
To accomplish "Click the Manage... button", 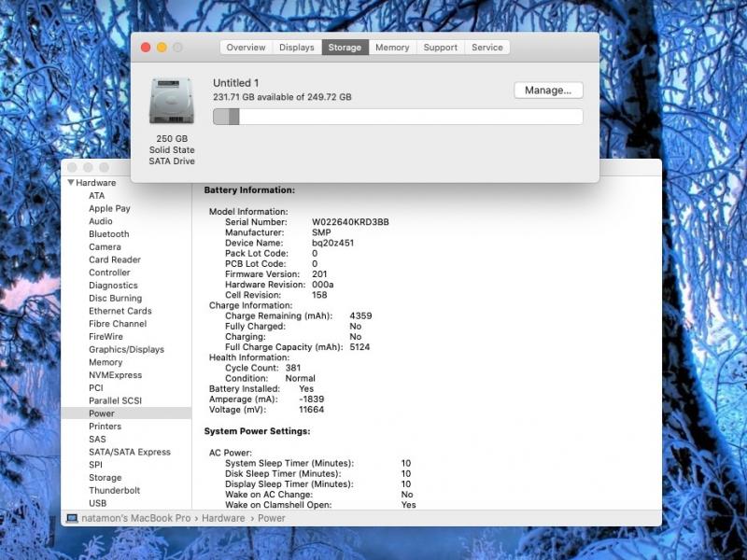I will (x=548, y=90).
